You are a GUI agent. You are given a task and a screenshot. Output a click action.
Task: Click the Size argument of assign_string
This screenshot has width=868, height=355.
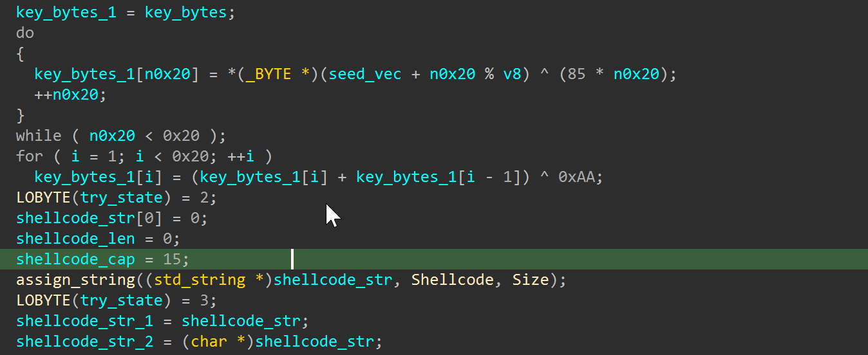tap(530, 280)
